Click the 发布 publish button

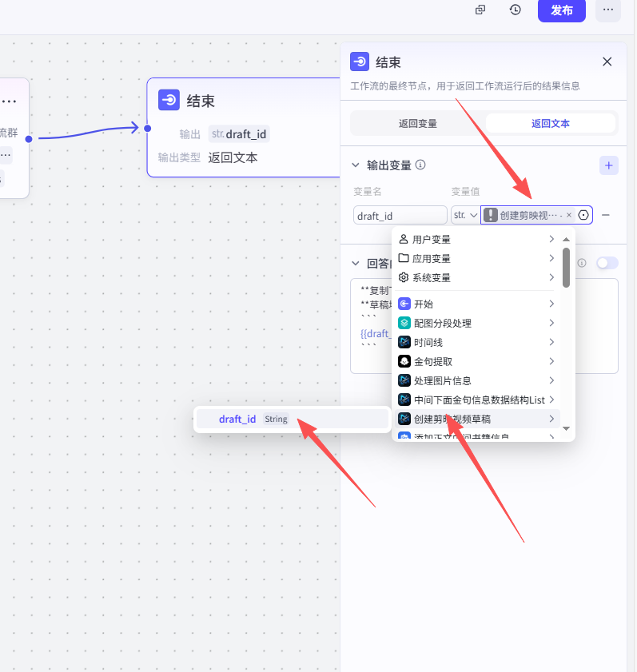pos(561,10)
